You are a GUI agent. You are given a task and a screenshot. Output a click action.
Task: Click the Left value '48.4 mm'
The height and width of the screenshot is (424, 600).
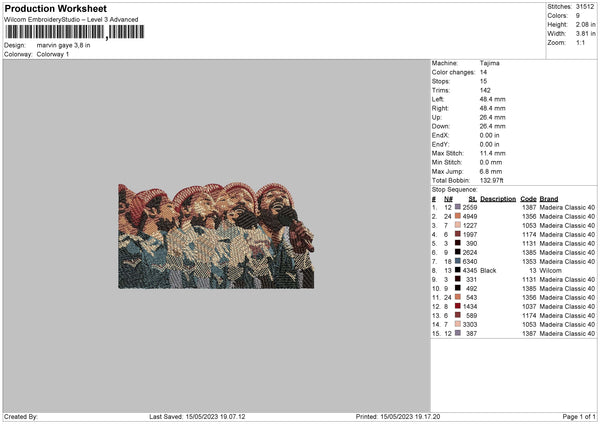[492, 99]
